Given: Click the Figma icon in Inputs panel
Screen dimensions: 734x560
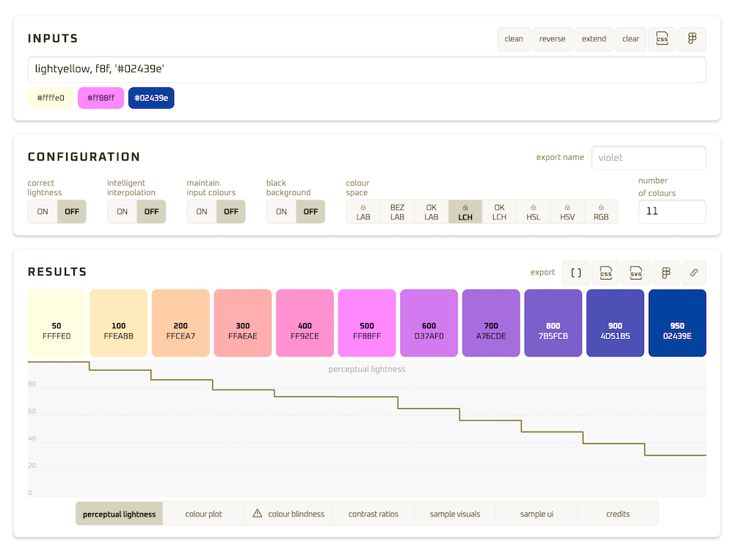Looking at the screenshot, I should 692,39.
